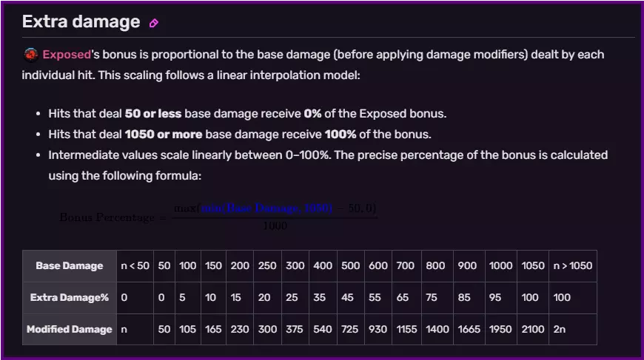The width and height of the screenshot is (644, 360).
Task: Click the 725 modified damage cell
Action: pyautogui.click(x=351, y=329)
